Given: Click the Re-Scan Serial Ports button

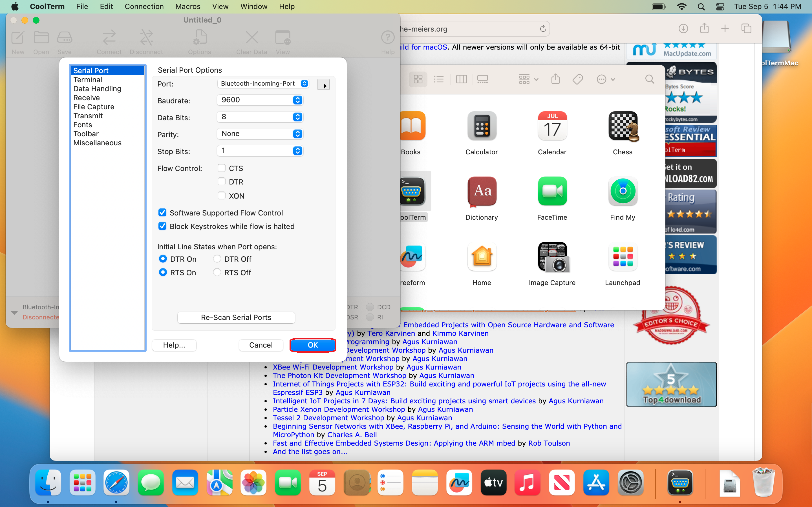Looking at the screenshot, I should (236, 317).
